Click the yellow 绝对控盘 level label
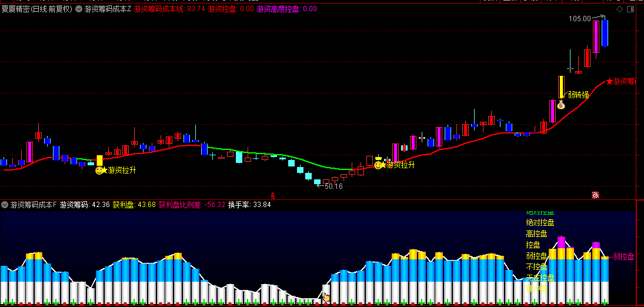This screenshot has height=307, width=644. point(540,223)
